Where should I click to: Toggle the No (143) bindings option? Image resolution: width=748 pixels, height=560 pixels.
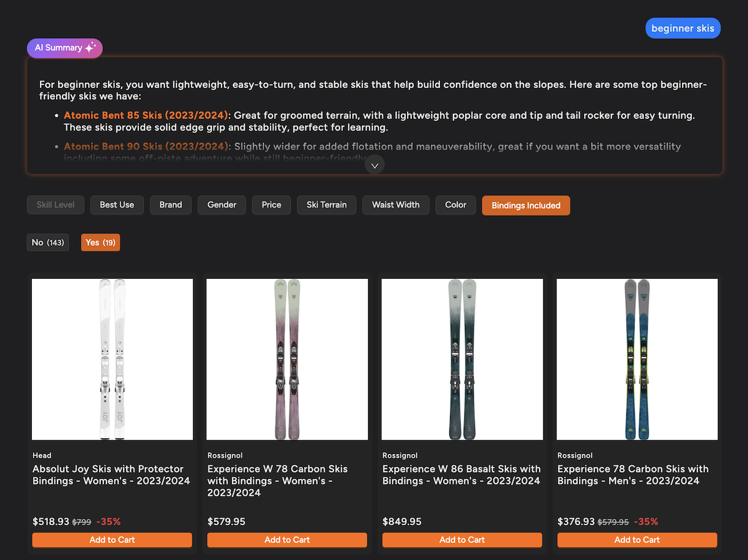48,243
